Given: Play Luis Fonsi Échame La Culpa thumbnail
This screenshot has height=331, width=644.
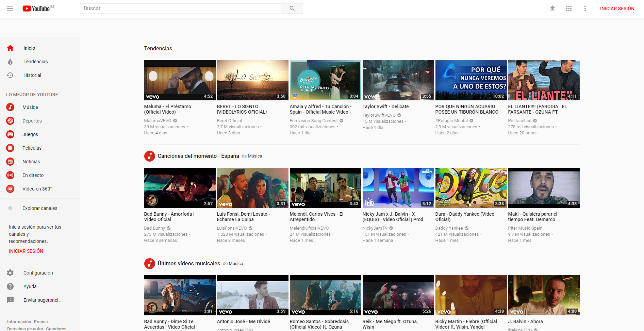Looking at the screenshot, I should point(253,188).
